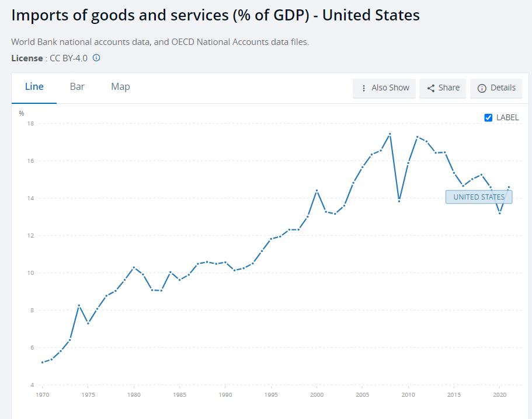Click the 1980 data point on line
532x419 pixels.
[134, 267]
